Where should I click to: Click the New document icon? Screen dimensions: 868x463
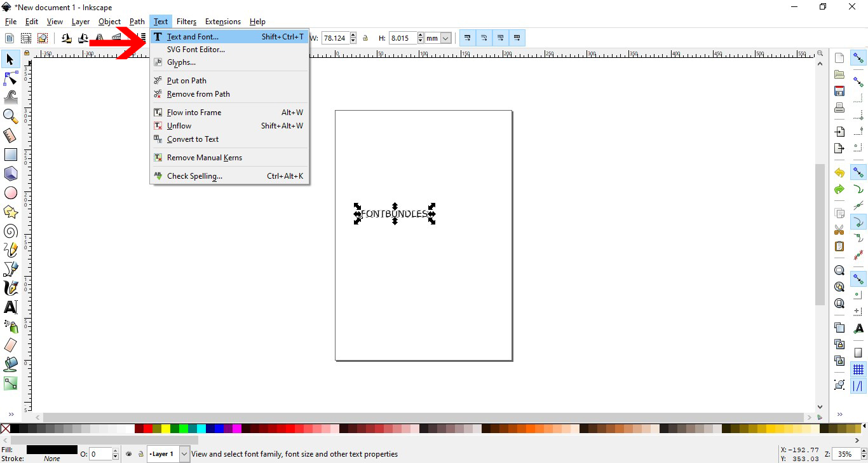pyautogui.click(x=839, y=58)
